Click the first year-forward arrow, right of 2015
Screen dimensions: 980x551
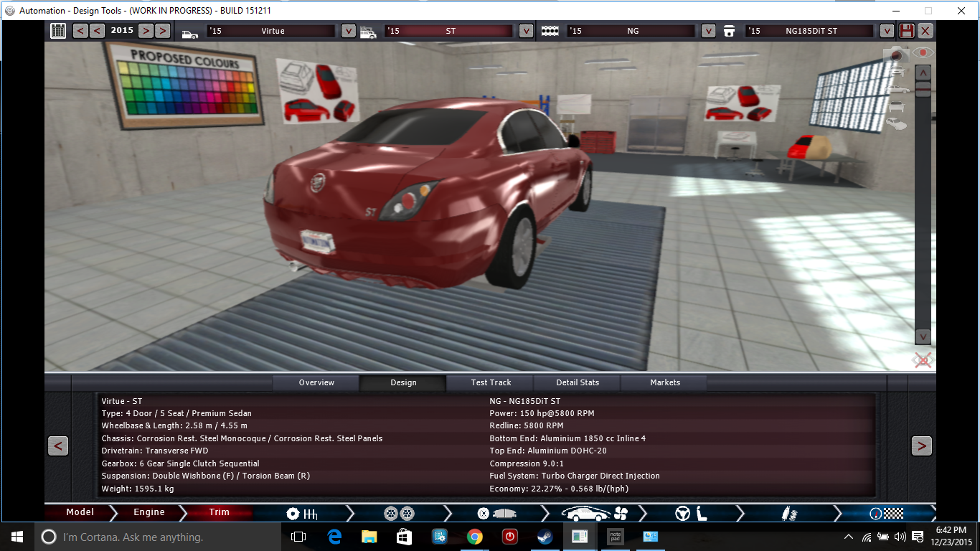pos(146,31)
